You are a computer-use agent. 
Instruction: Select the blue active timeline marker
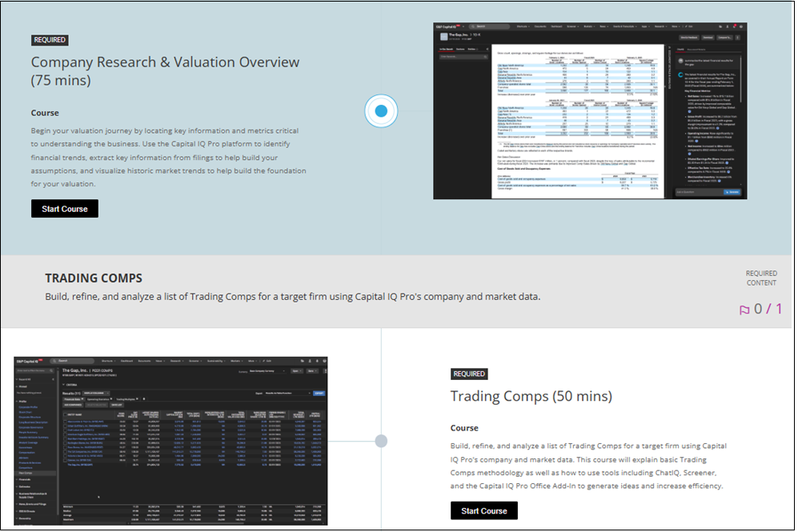click(381, 111)
